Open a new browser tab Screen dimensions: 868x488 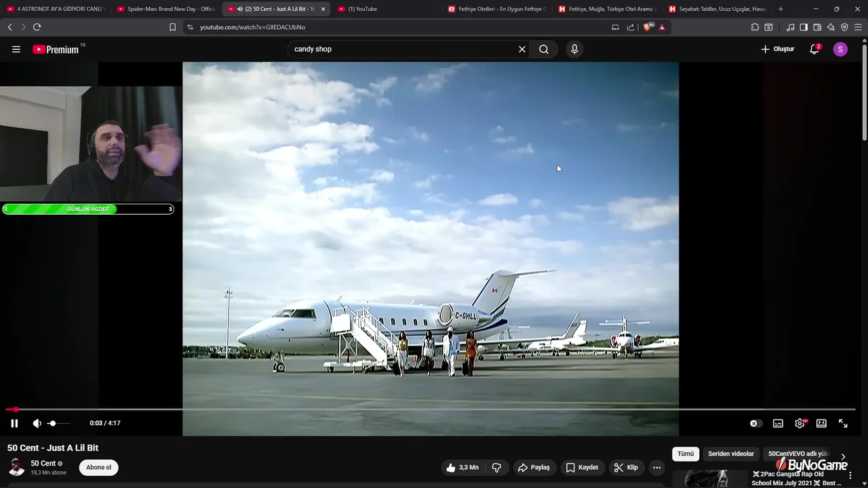781,9
